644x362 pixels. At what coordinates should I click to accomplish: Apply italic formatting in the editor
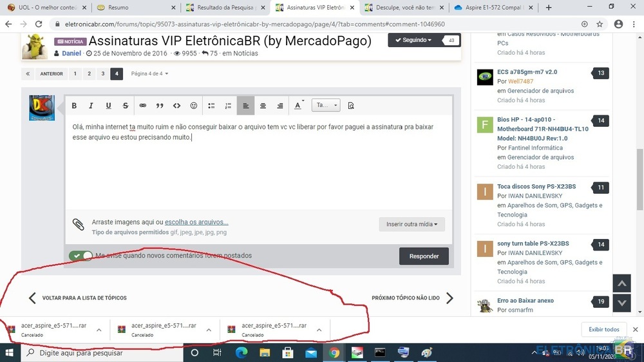[x=91, y=106]
